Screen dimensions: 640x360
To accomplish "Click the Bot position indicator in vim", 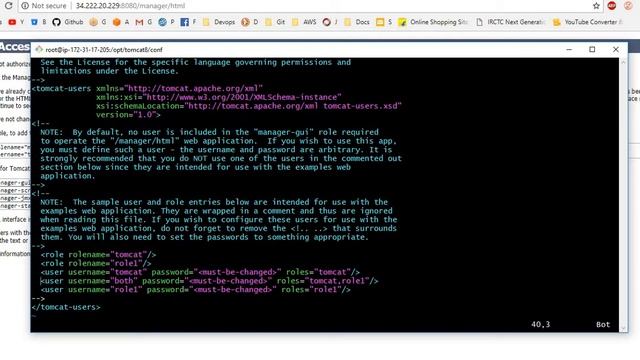I will pos(603,324).
